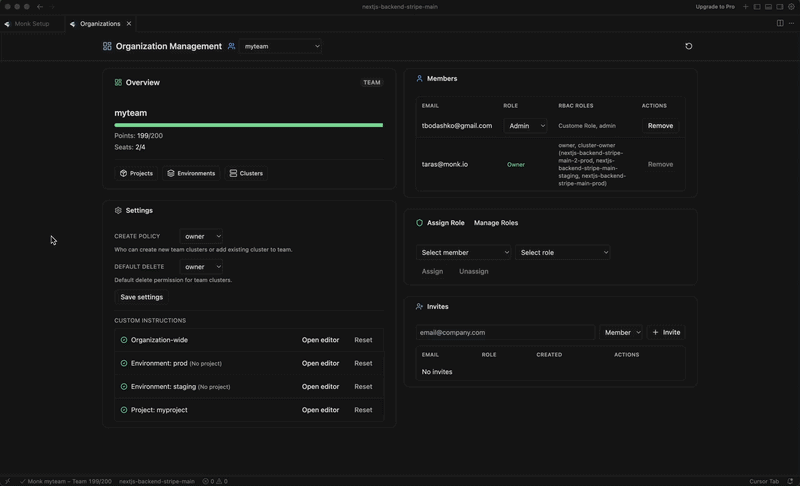Click the Organization Management grid icon
Viewport: 800px width, 486px height.
click(x=107, y=46)
